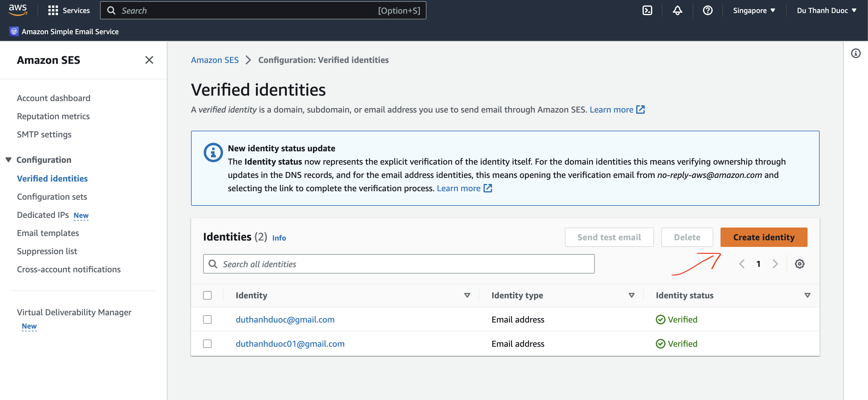This screenshot has width=868, height=400.
Task: Click external link icon beside top Learn more
Action: 640,110
